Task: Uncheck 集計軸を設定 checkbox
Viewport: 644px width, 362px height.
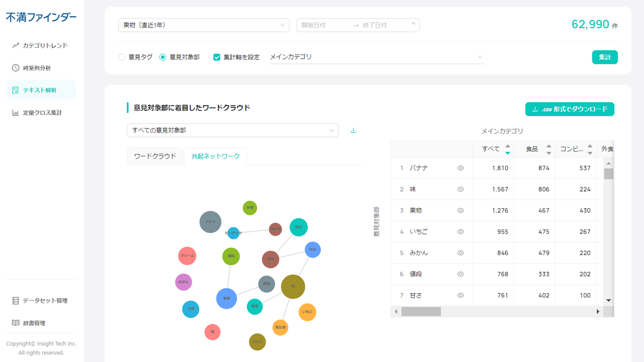Action: [x=216, y=57]
